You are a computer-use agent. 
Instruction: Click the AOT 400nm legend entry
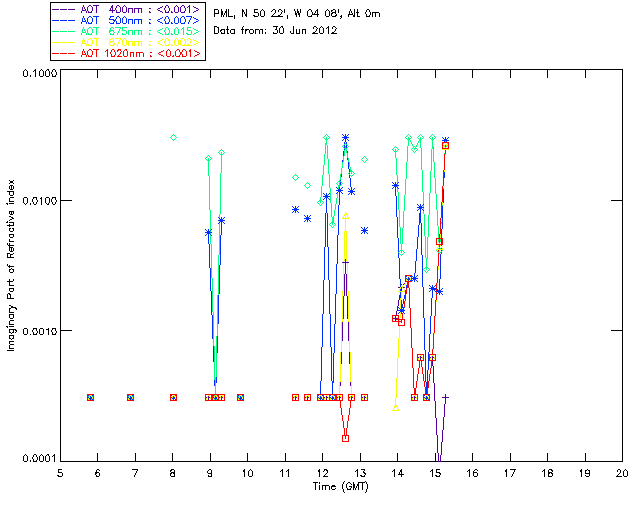click(x=127, y=9)
